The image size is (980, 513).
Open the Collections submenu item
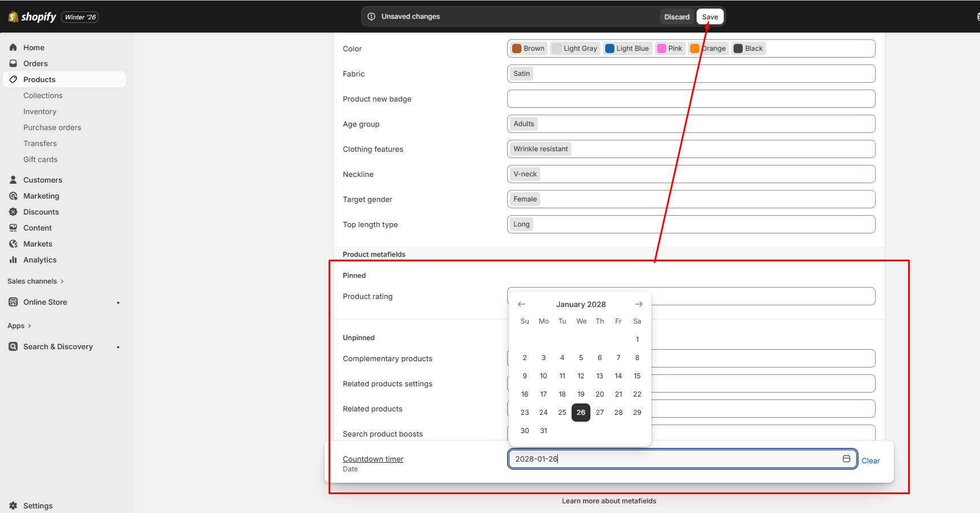click(x=43, y=95)
